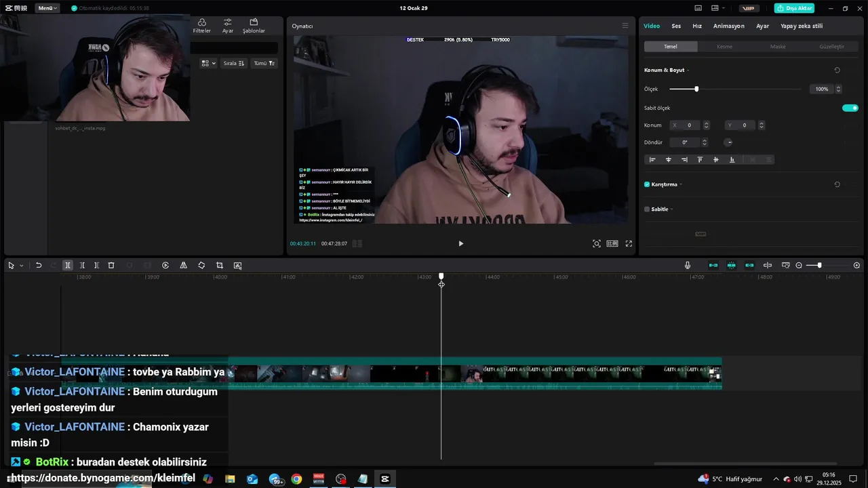The width and height of the screenshot is (868, 488).
Task: Select the Maske sub-tab
Action: [x=778, y=47]
